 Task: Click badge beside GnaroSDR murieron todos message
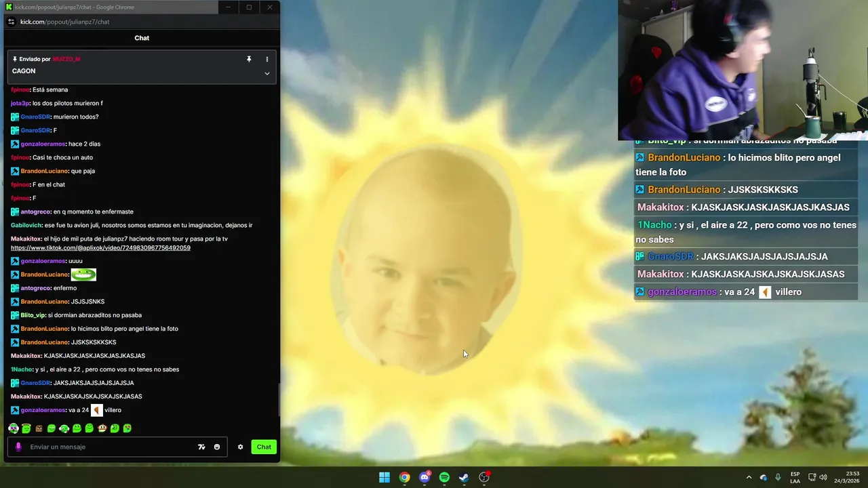15,117
